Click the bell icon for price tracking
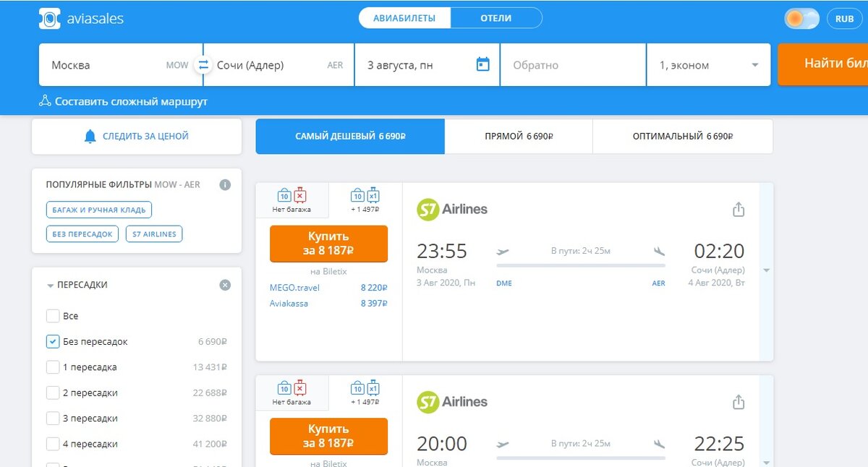The width and height of the screenshot is (868, 467). click(x=90, y=136)
